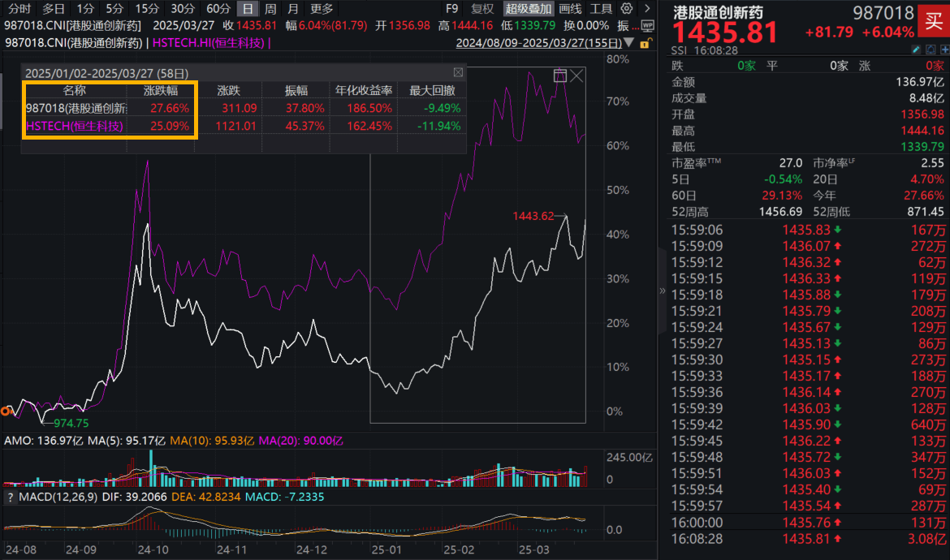Open the settings gear icon in the toolbar
The height and width of the screenshot is (560, 950).
click(x=625, y=9)
